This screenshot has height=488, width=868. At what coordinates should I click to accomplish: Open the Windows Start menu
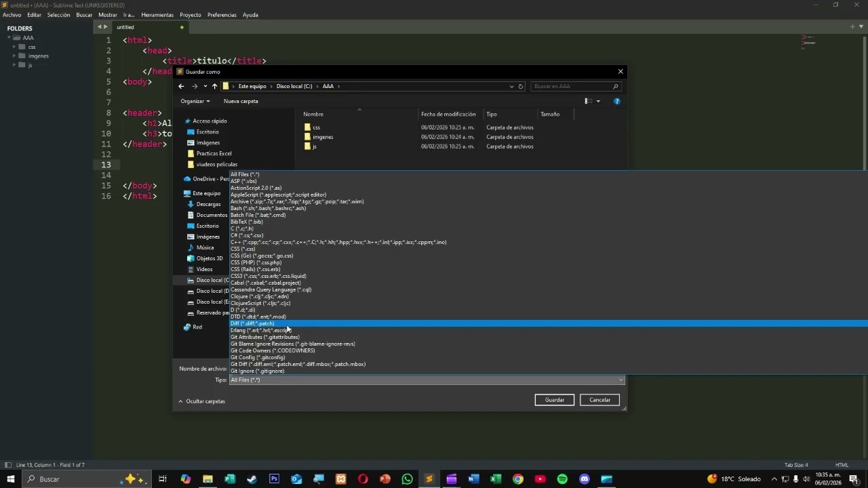pyautogui.click(x=11, y=479)
